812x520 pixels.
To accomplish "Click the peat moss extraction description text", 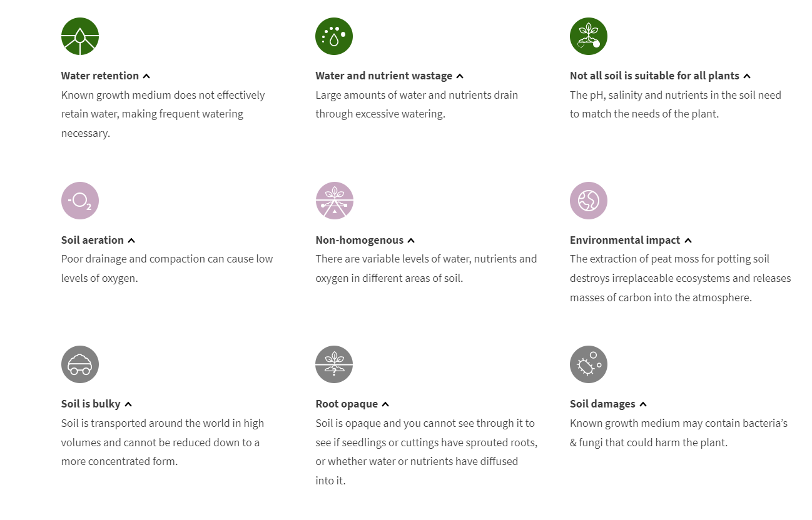I will [x=680, y=278].
